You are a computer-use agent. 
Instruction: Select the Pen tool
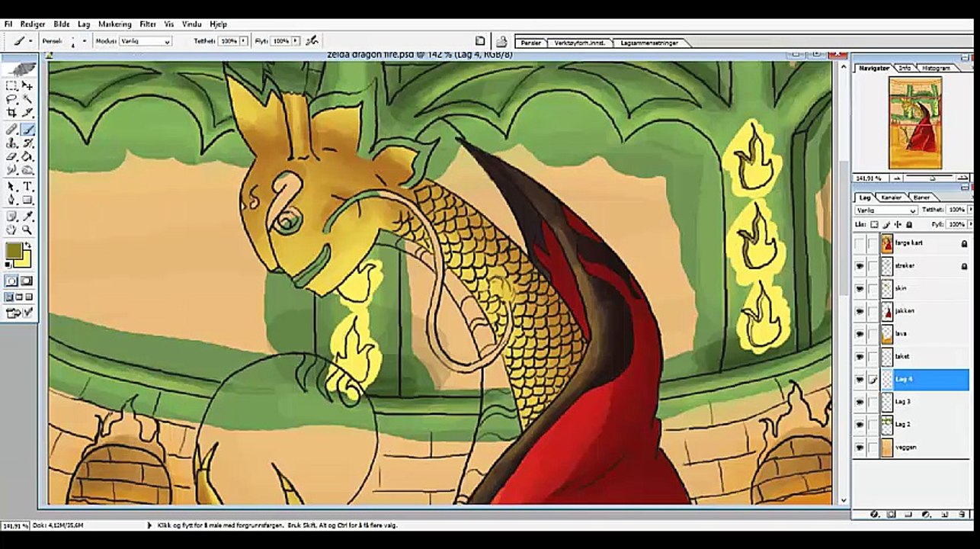click(x=11, y=200)
